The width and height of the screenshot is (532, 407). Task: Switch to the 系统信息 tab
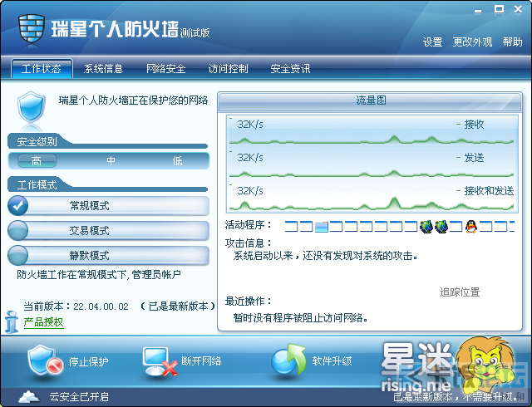point(103,69)
